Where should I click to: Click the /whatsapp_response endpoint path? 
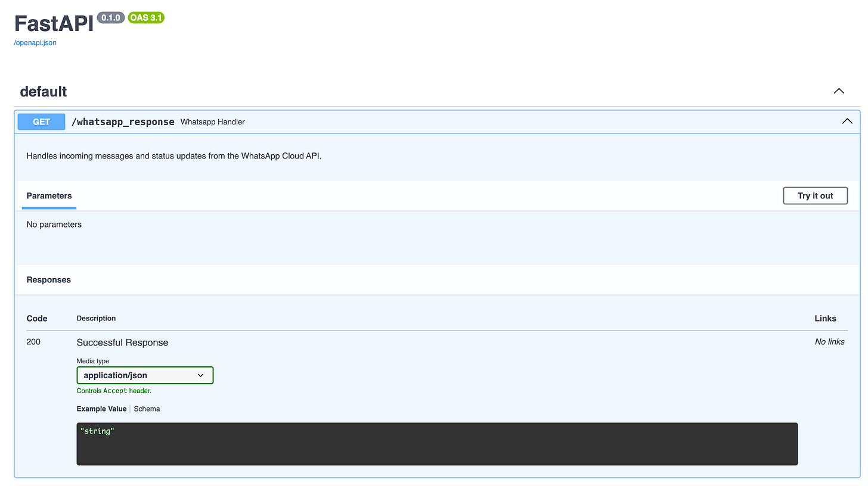pyautogui.click(x=123, y=121)
